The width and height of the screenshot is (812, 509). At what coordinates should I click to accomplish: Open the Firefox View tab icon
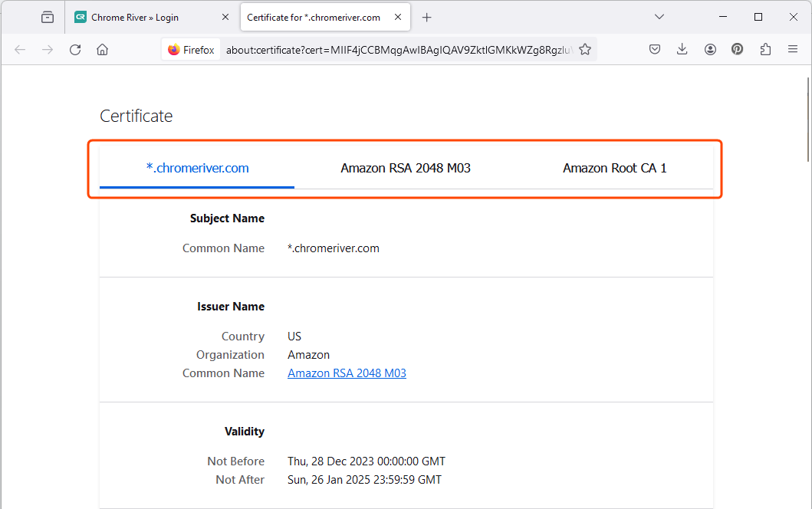pos(47,17)
